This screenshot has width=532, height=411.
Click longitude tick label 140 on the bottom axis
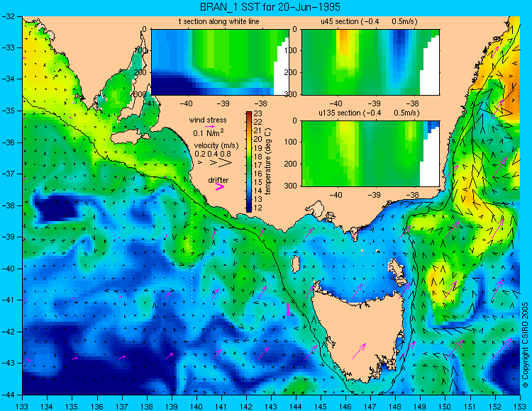196,407
